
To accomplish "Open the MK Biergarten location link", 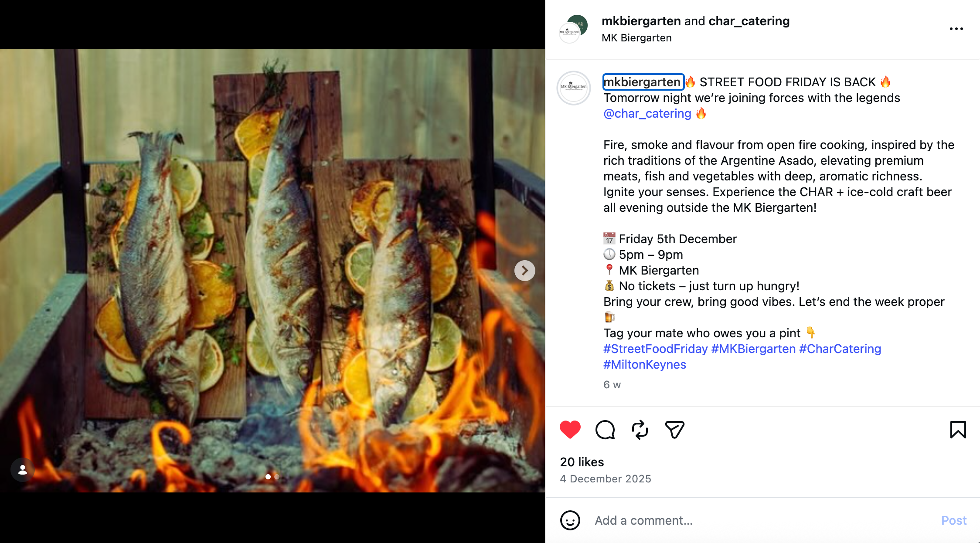I will coord(636,38).
